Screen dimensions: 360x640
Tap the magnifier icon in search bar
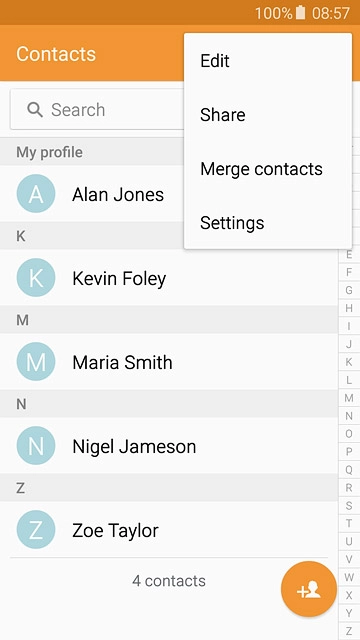coord(35,109)
